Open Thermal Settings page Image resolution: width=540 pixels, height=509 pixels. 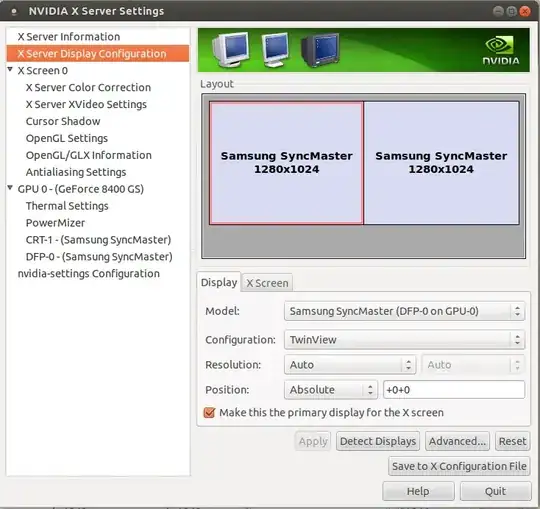point(67,206)
